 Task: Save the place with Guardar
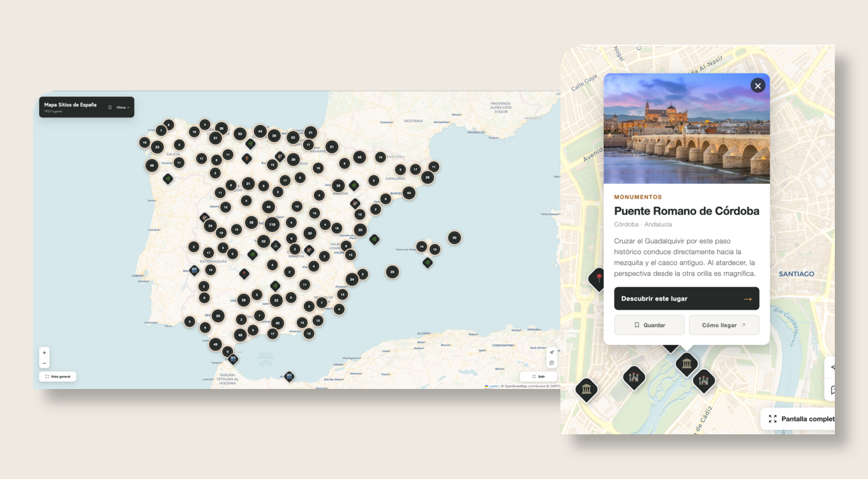[x=649, y=325]
